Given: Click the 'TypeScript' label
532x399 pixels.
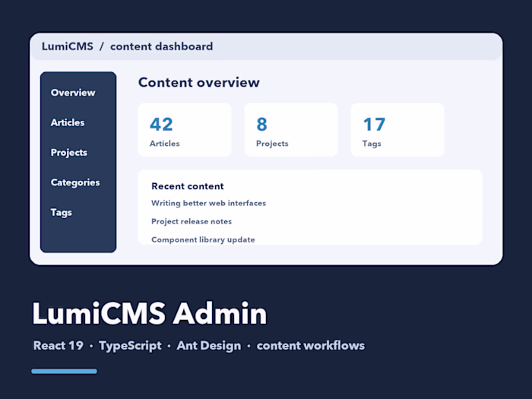Looking at the screenshot, I should [130, 346].
